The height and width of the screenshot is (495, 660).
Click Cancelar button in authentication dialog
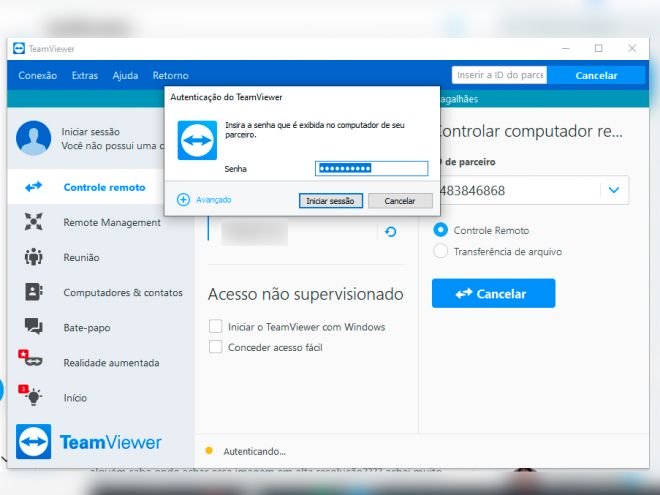400,201
